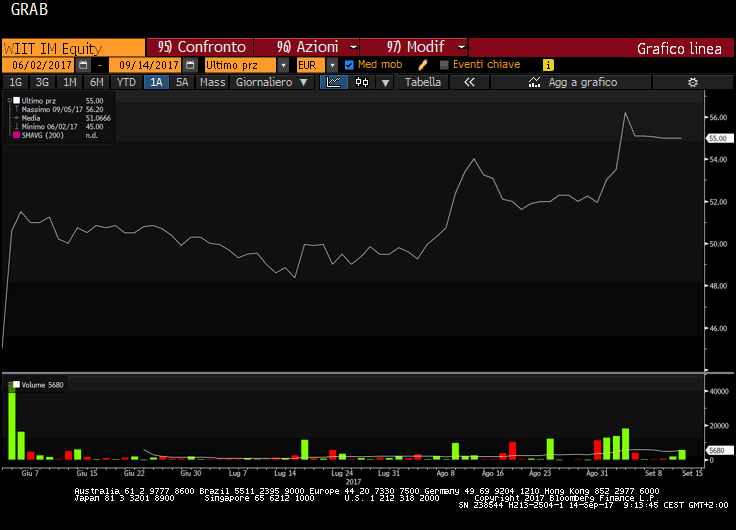Open the 95) Confronto menu
Viewport: 736px width, 530px height.
tap(200, 47)
